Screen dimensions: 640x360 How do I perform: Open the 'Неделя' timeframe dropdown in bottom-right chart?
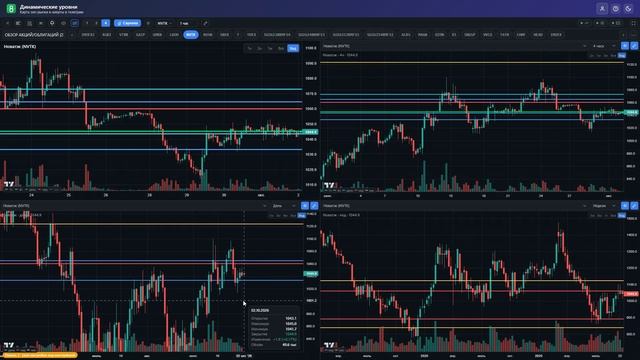pyautogui.click(x=603, y=206)
